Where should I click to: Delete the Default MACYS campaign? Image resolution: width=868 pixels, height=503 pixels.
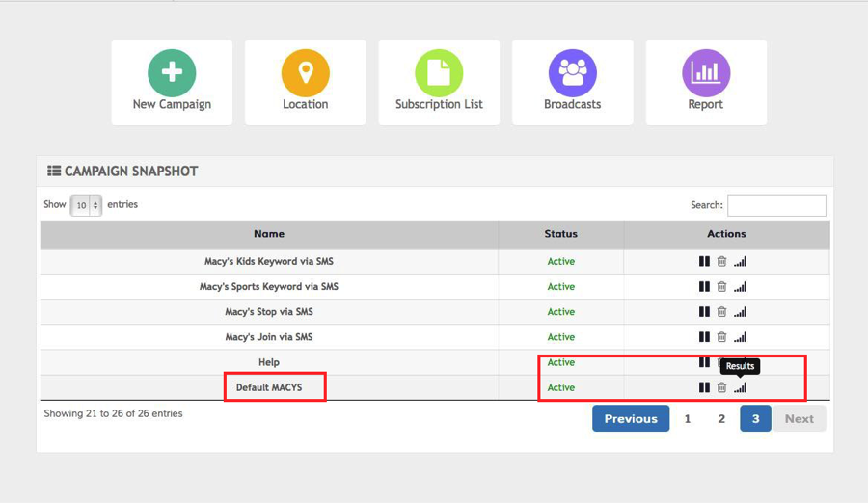[x=721, y=387]
